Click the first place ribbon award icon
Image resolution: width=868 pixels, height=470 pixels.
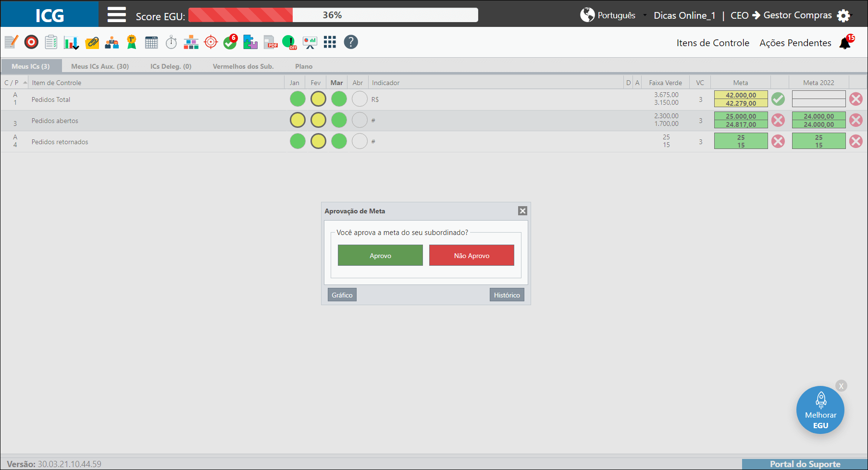coord(131,42)
